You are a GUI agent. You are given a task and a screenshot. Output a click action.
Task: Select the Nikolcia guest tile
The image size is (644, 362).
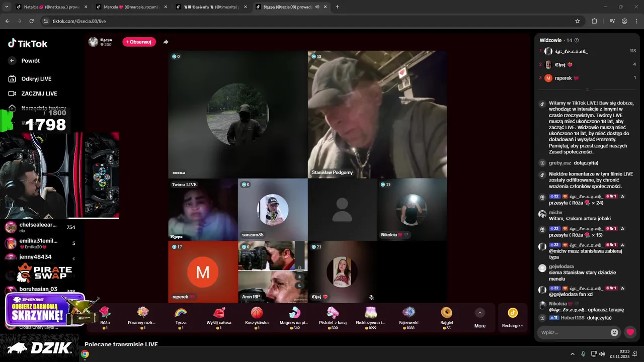click(x=412, y=210)
